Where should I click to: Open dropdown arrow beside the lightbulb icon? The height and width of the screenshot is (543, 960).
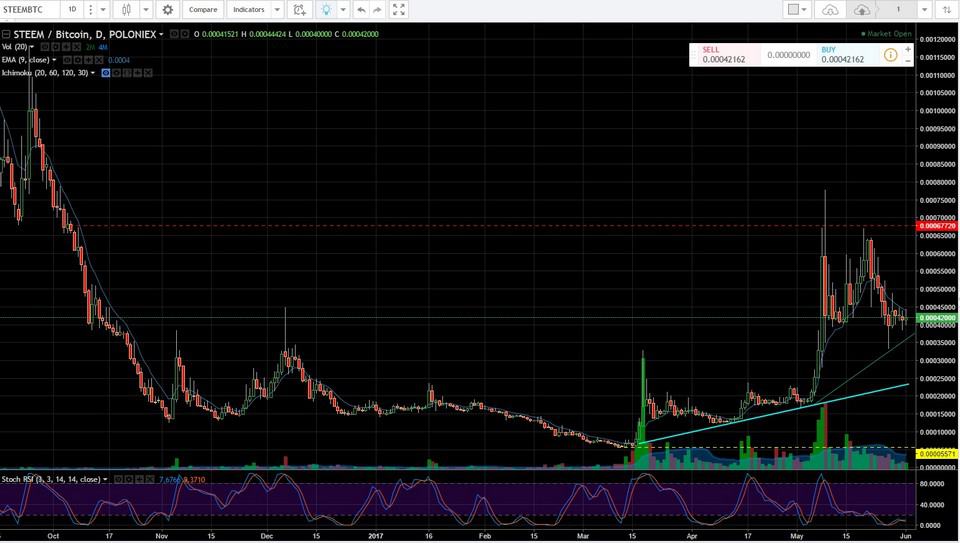343,10
